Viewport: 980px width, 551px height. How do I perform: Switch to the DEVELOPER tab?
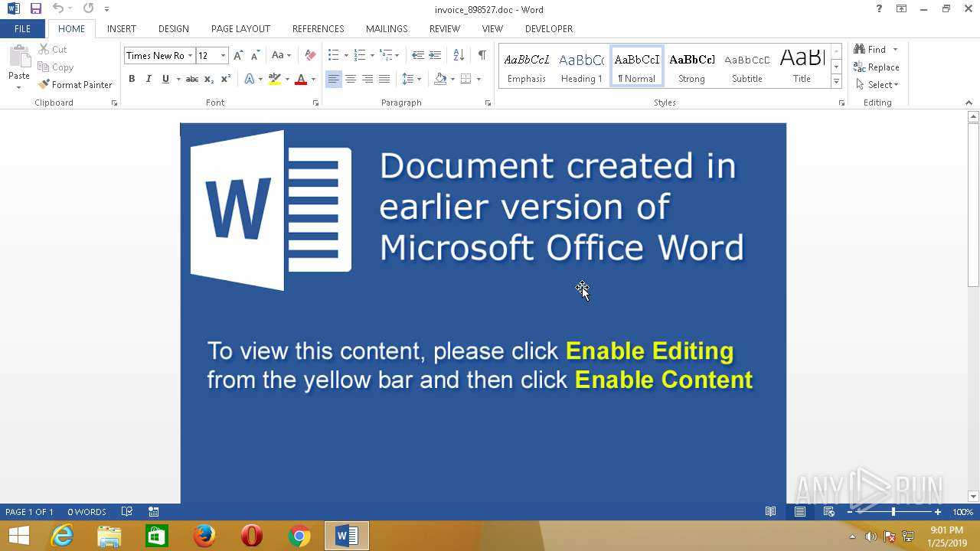tap(549, 28)
